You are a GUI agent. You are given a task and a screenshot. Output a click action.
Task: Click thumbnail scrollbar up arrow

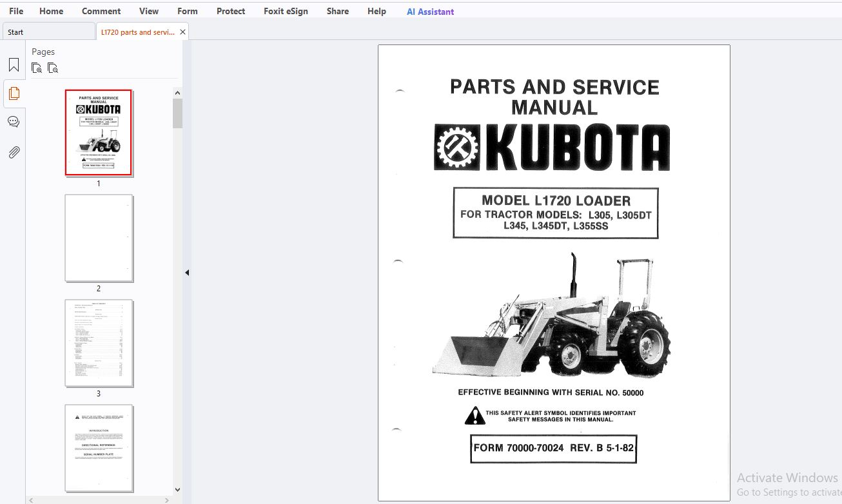[x=178, y=93]
